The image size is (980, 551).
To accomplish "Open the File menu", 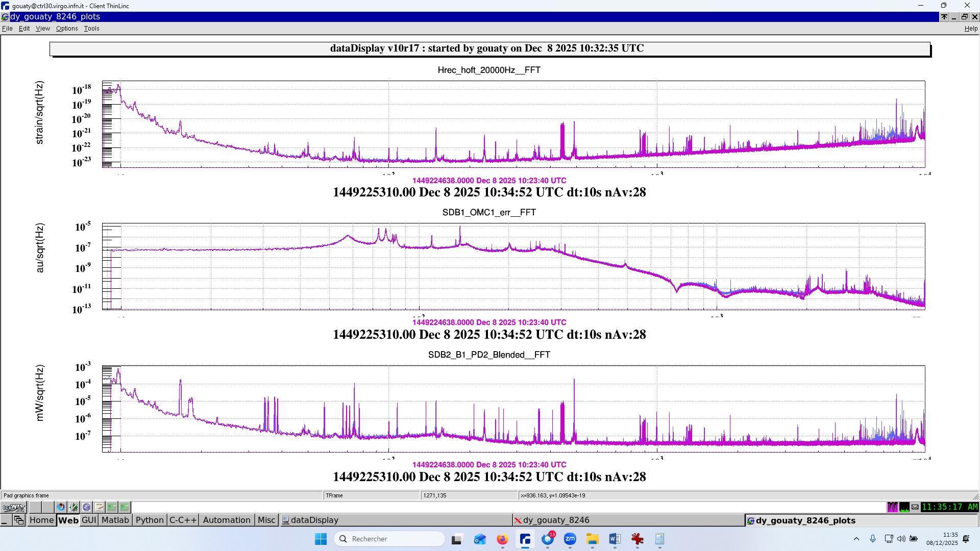I will point(7,29).
